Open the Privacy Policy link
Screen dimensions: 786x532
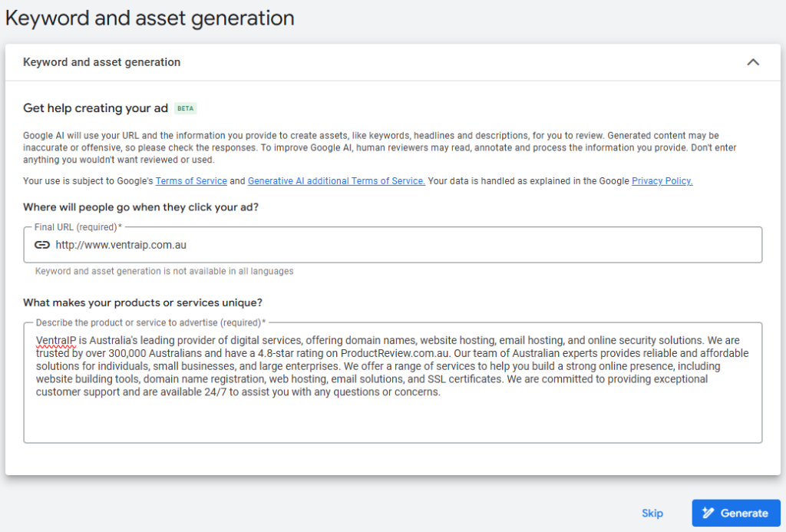pyautogui.click(x=662, y=181)
